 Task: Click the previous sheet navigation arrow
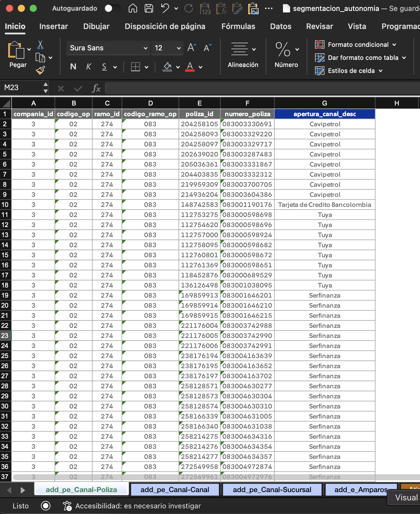point(9,490)
